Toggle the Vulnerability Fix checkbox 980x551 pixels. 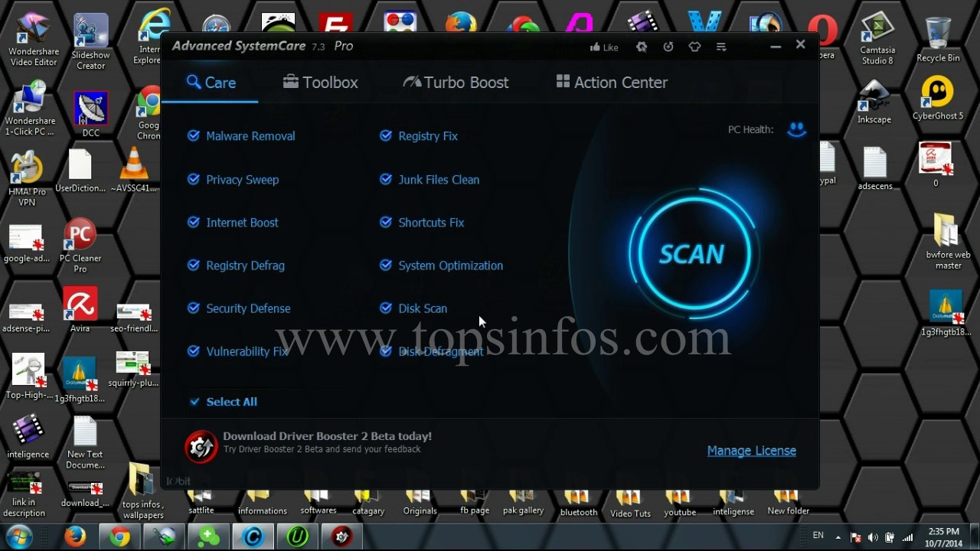point(194,351)
